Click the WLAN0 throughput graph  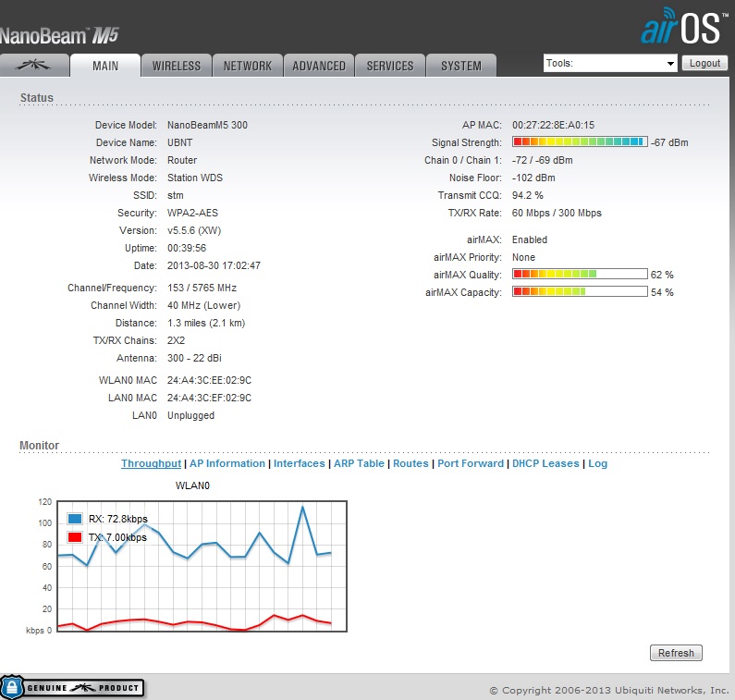pos(202,566)
